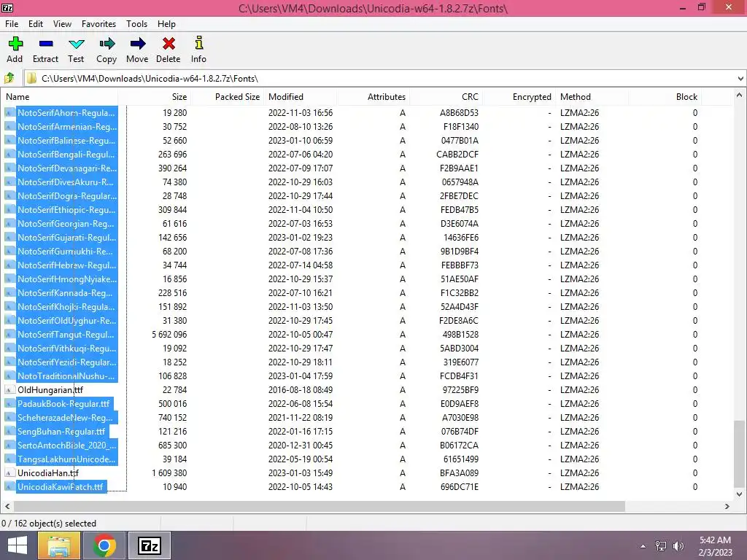Viewport: 747px width, 560px height.
Task: Open the Favorites menu
Action: click(x=98, y=24)
